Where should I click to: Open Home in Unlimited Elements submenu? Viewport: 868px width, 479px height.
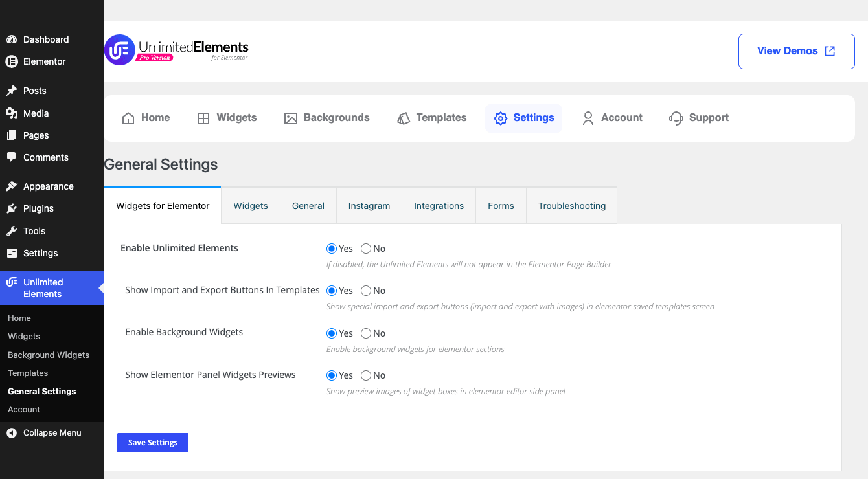[x=19, y=318]
